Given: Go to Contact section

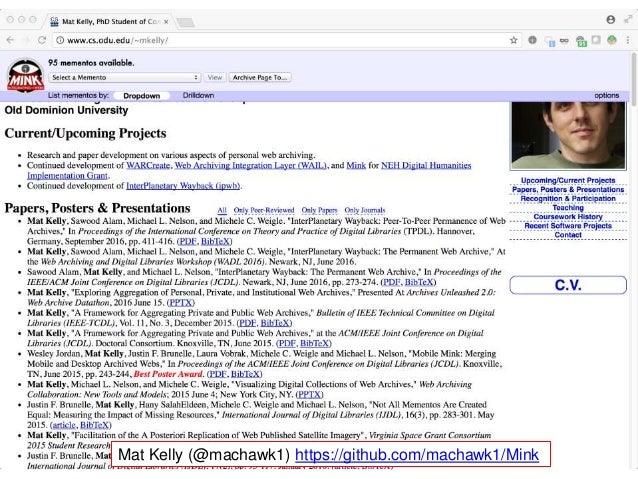Looking at the screenshot, I should tap(568, 235).
